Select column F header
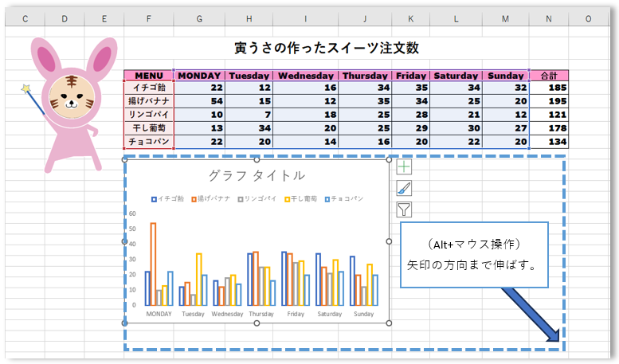 click(x=149, y=19)
